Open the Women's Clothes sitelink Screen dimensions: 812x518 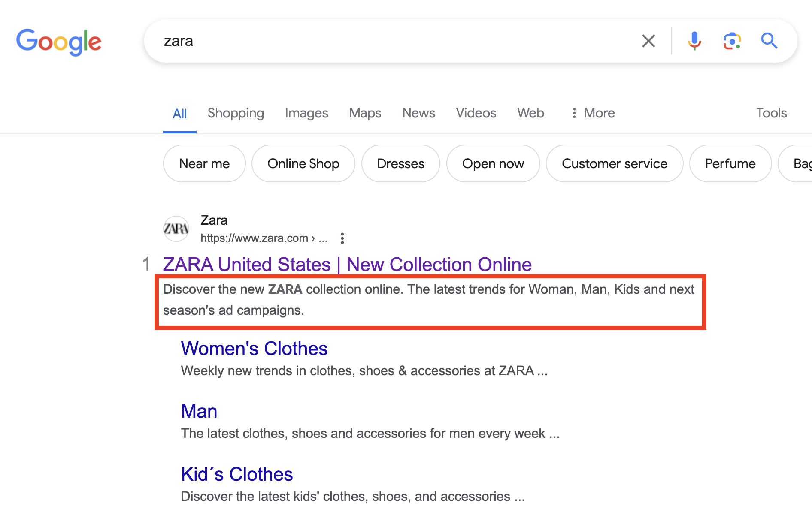pos(255,349)
